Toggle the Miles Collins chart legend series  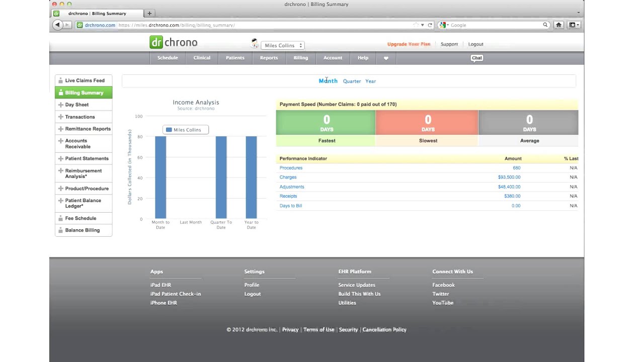[x=184, y=130]
